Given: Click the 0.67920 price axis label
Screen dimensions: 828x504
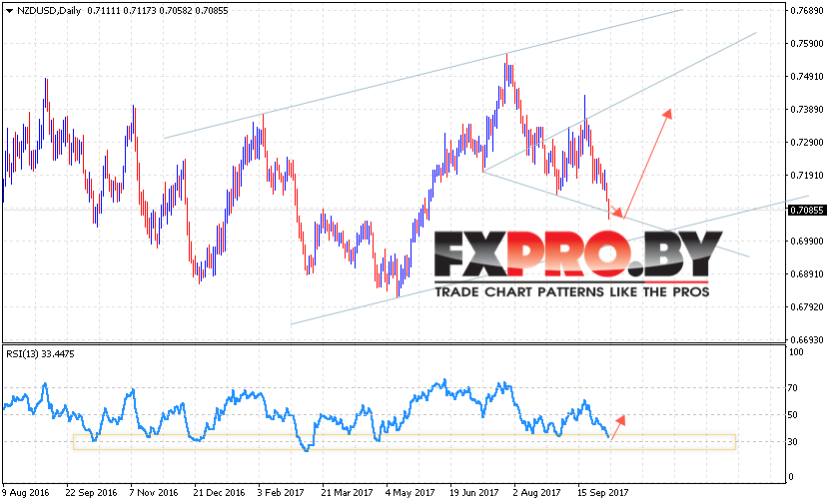Looking at the screenshot, I should point(806,306).
